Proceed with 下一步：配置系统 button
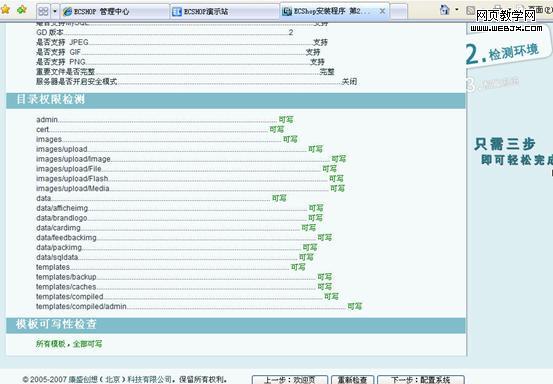 420,380
